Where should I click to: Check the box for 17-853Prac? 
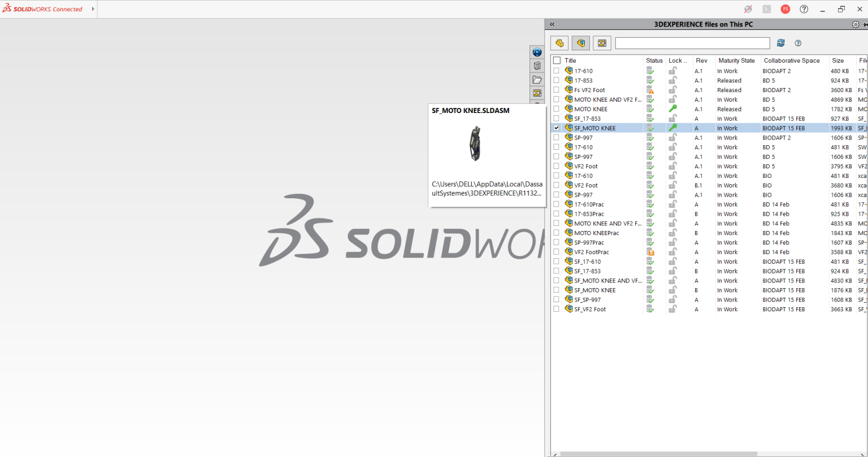557,214
